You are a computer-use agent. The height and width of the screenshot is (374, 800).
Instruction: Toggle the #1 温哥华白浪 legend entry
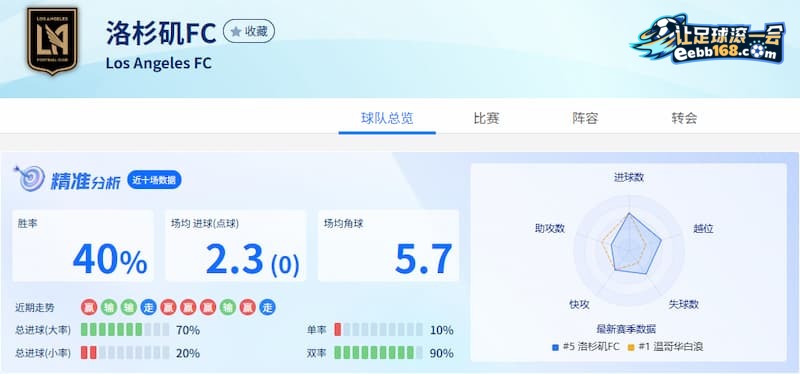(x=665, y=347)
